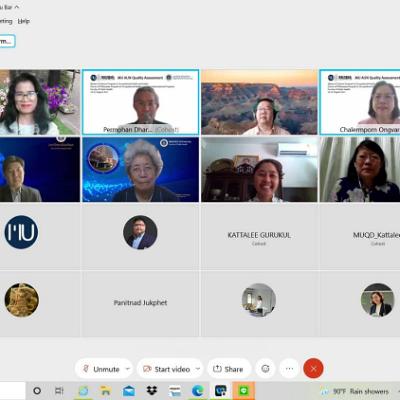Viewport: 400px width, 400px height.
Task: Open the Mail app on the taskbar
Action: (129, 391)
